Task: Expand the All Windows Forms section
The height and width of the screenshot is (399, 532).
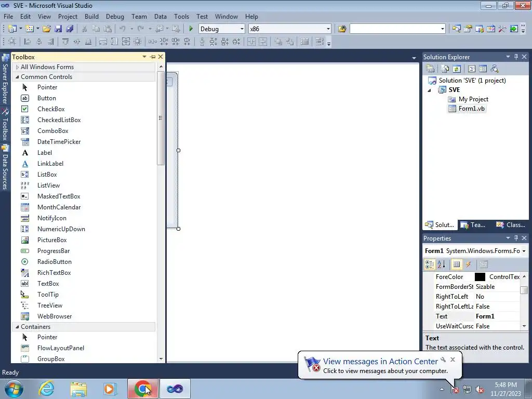Action: coord(17,67)
